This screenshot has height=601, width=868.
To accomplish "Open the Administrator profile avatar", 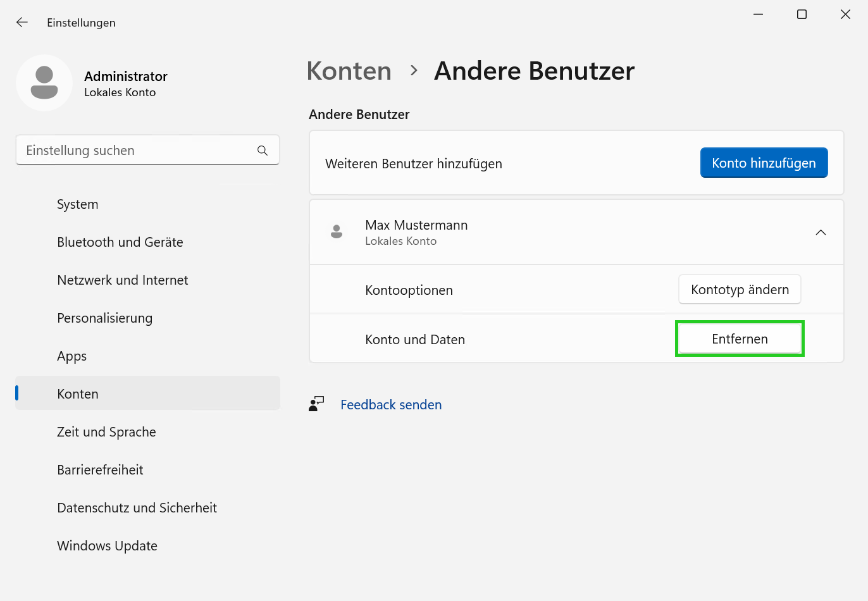I will tap(44, 83).
